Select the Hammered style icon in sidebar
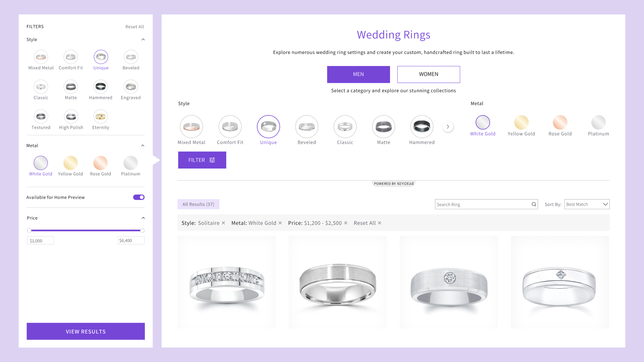The image size is (644, 362). pos(101,87)
